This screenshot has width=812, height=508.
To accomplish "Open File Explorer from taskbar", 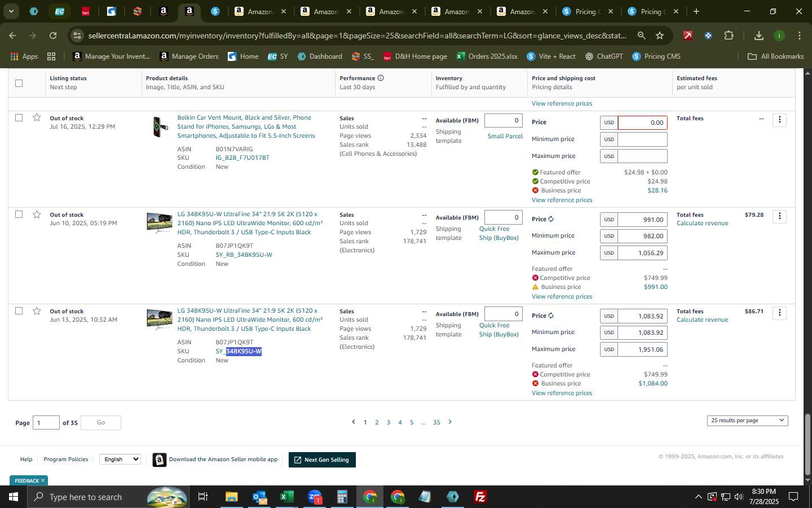I will (232, 497).
